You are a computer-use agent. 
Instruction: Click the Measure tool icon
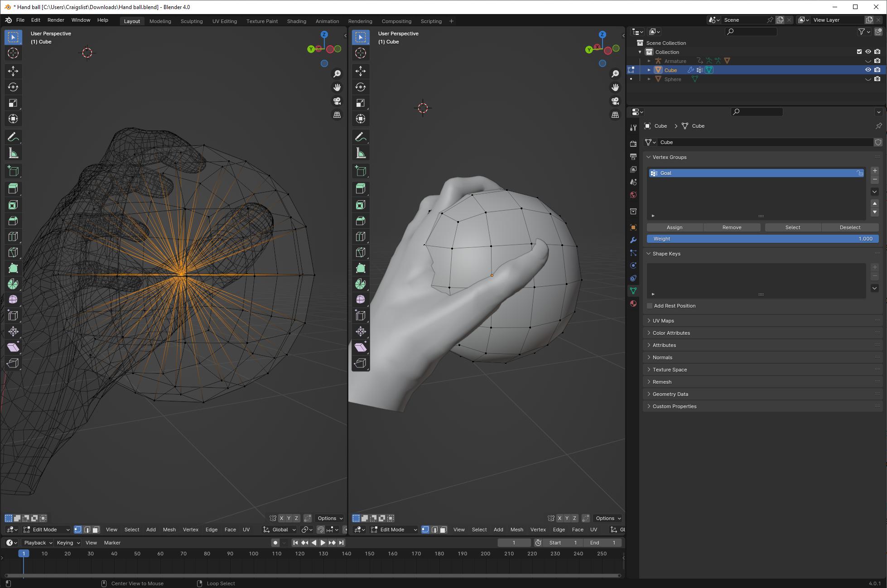point(13,153)
